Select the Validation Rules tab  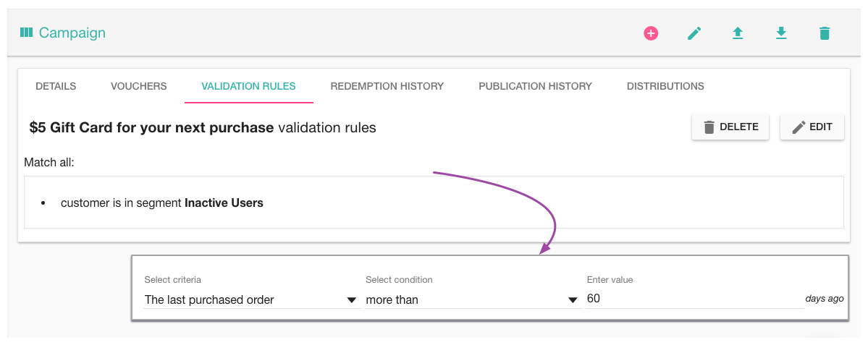coord(248,86)
